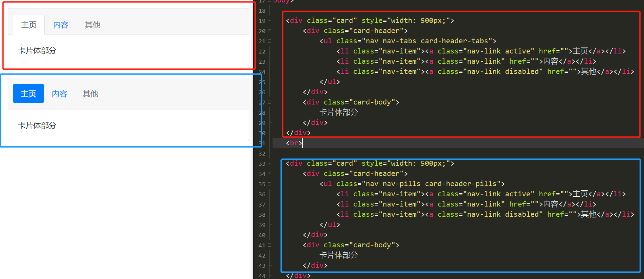The width and height of the screenshot is (644, 279).
Task: Collapse the code fold at line 41
Action: [x=270, y=245]
